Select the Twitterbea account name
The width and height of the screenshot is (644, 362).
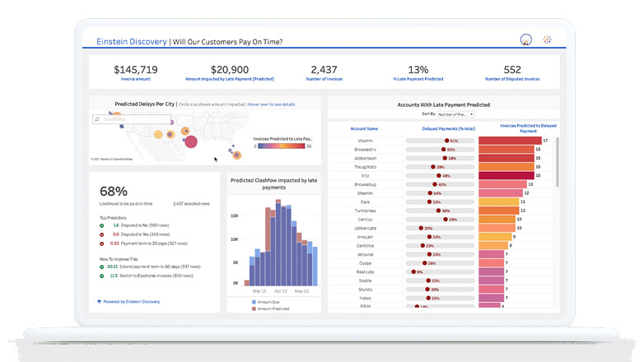[x=365, y=211]
